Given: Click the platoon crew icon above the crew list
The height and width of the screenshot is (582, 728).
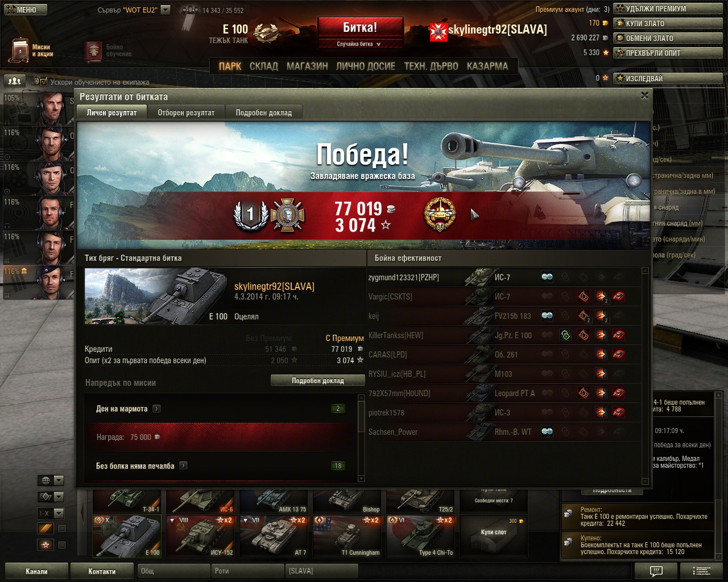Looking at the screenshot, I should (x=15, y=81).
